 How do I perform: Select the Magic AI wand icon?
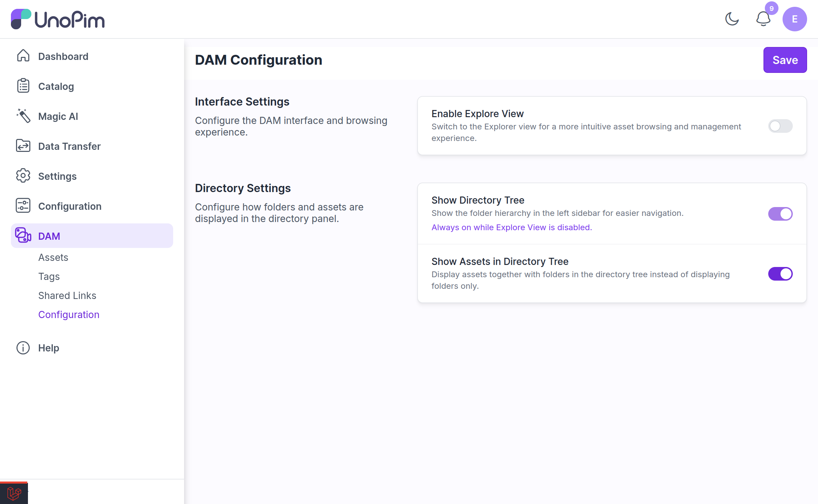coord(23,116)
